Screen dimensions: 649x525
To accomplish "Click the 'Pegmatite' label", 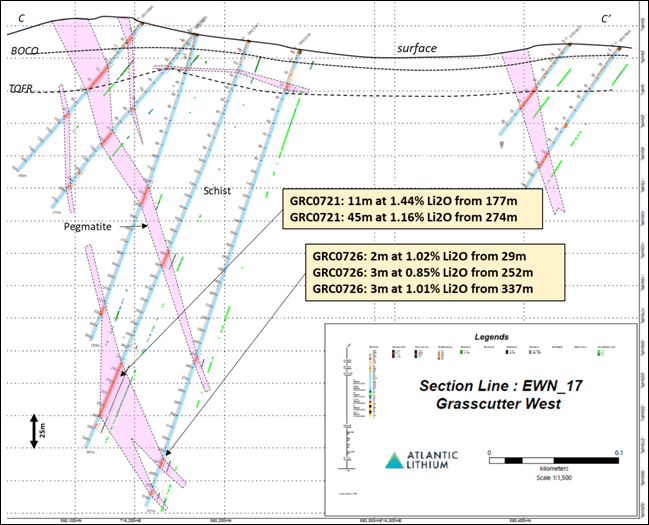I will 88,227.
